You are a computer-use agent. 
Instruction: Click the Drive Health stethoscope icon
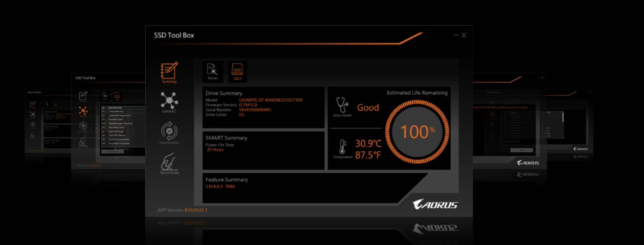(x=342, y=105)
